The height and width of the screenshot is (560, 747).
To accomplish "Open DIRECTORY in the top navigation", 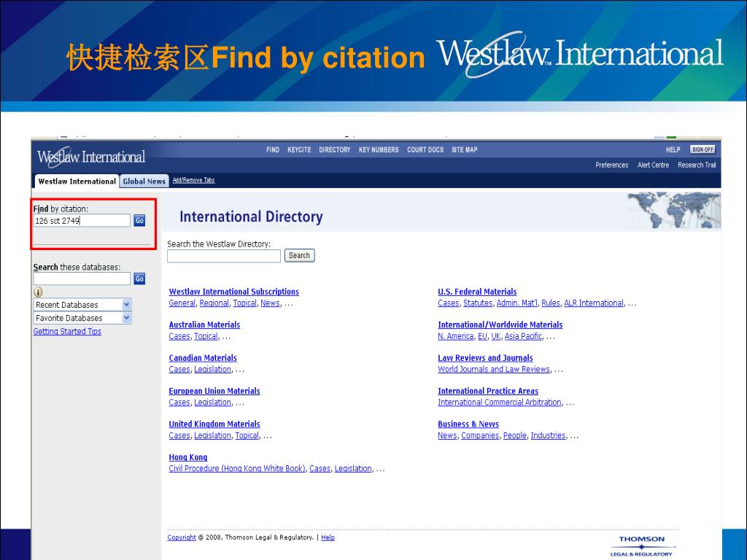I will 334,149.
